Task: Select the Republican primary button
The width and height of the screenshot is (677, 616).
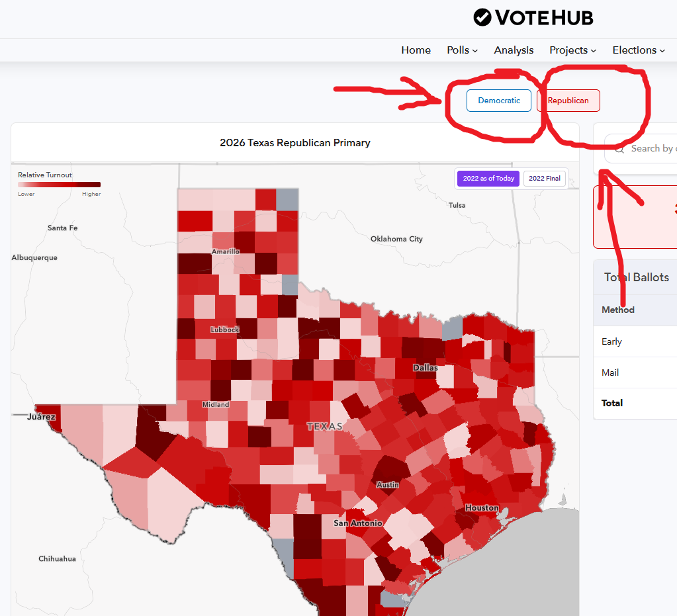Action: pos(568,101)
